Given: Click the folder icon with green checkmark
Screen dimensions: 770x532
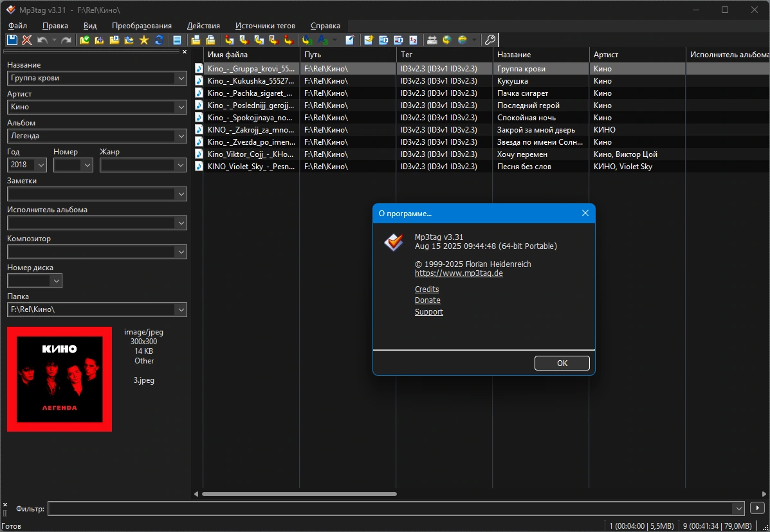Looking at the screenshot, I should click(85, 40).
